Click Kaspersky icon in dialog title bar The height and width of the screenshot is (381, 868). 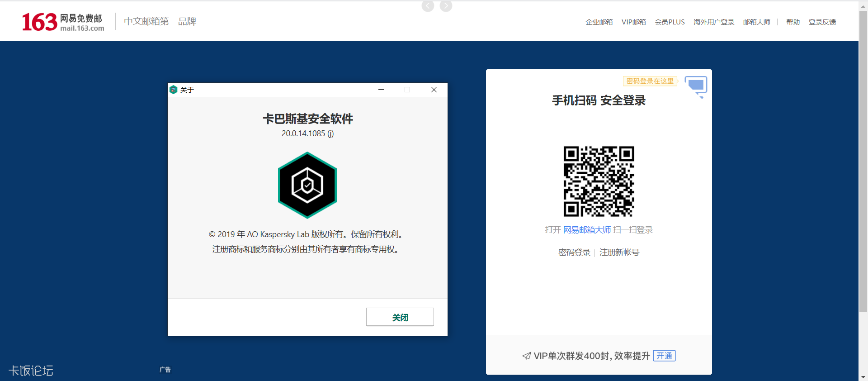173,90
